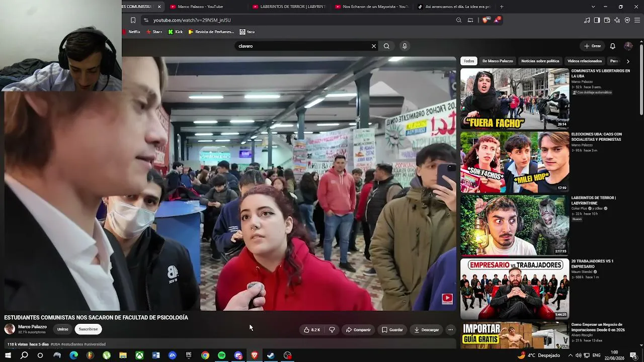Screen dimensions: 644x362
Task: Dislike the video with thumbs down
Action: click(332, 330)
